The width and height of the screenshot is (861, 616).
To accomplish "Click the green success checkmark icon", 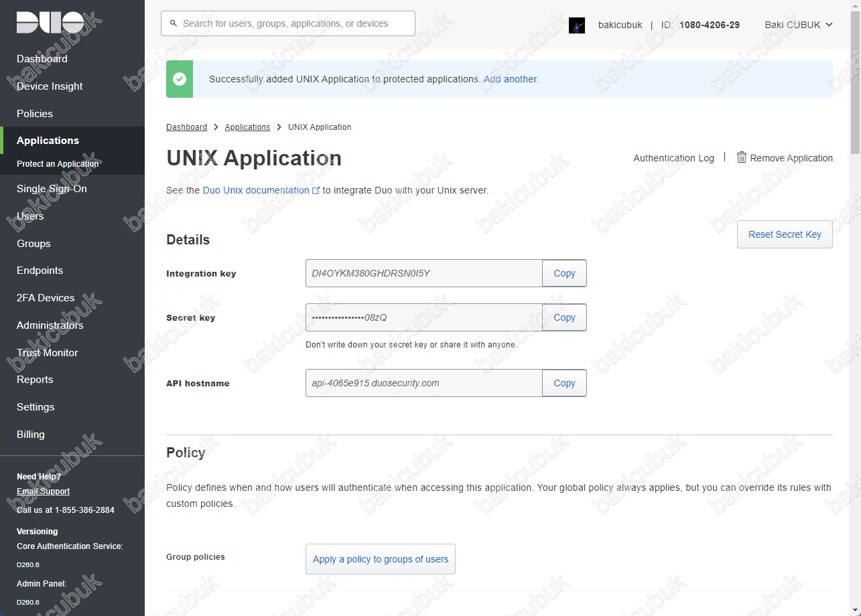I will coord(180,79).
